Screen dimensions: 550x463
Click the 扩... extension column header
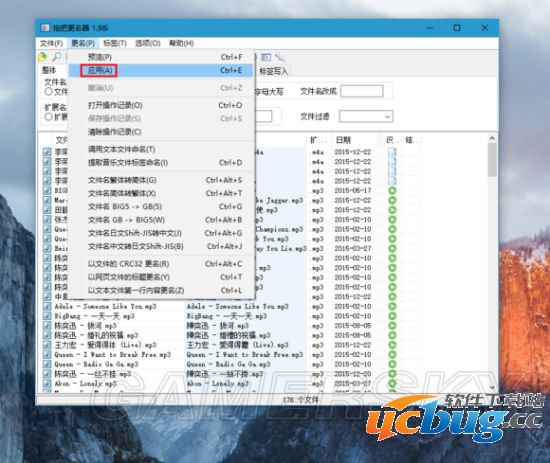click(318, 140)
